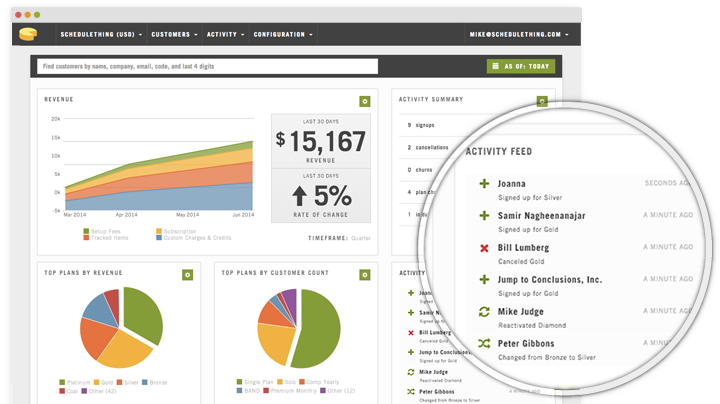Click the 5% rate of change figure
Image resolution: width=720 pixels, height=404 pixels.
click(333, 196)
